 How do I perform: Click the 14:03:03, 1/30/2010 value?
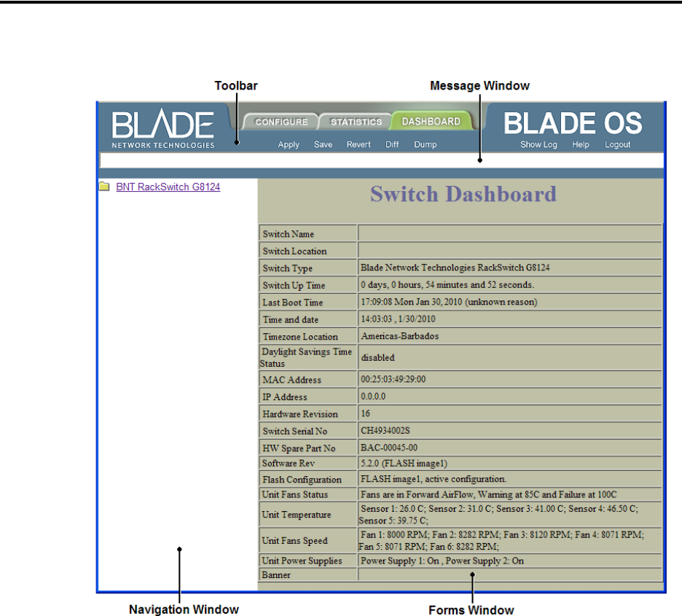398,319
